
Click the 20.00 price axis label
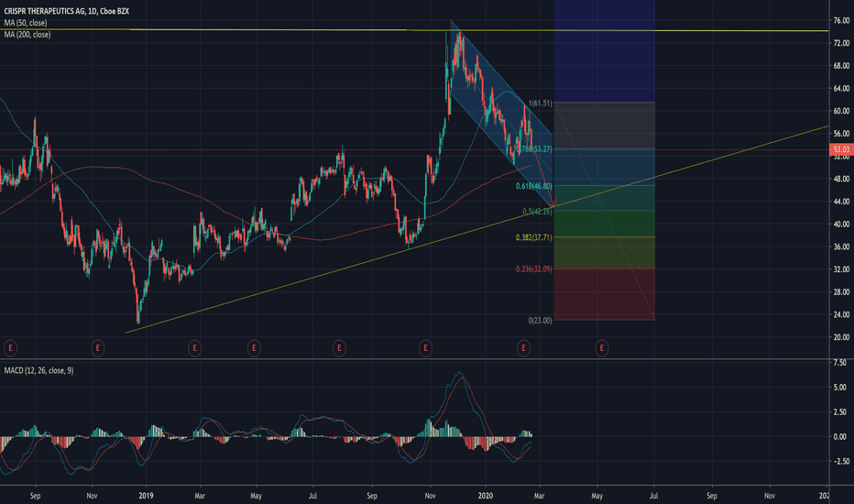point(841,337)
